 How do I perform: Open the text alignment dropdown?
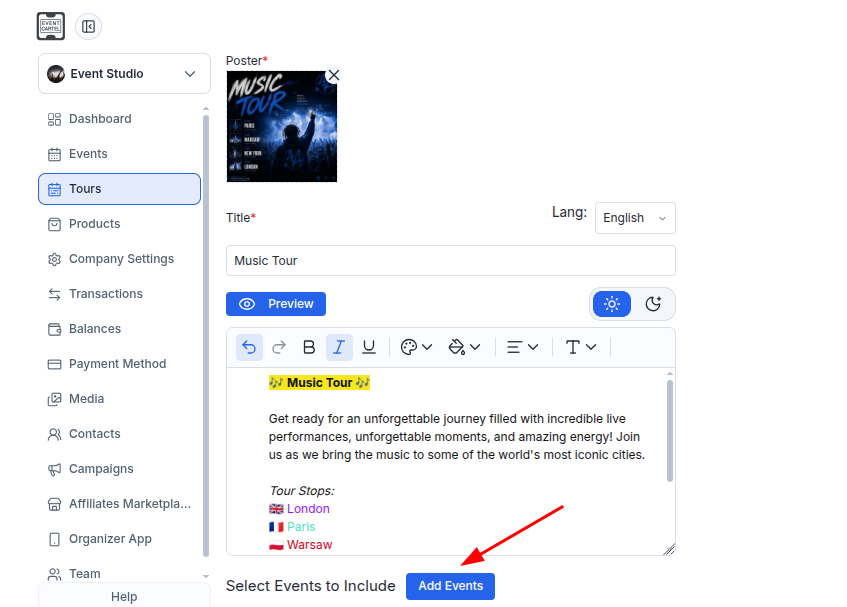click(x=522, y=347)
